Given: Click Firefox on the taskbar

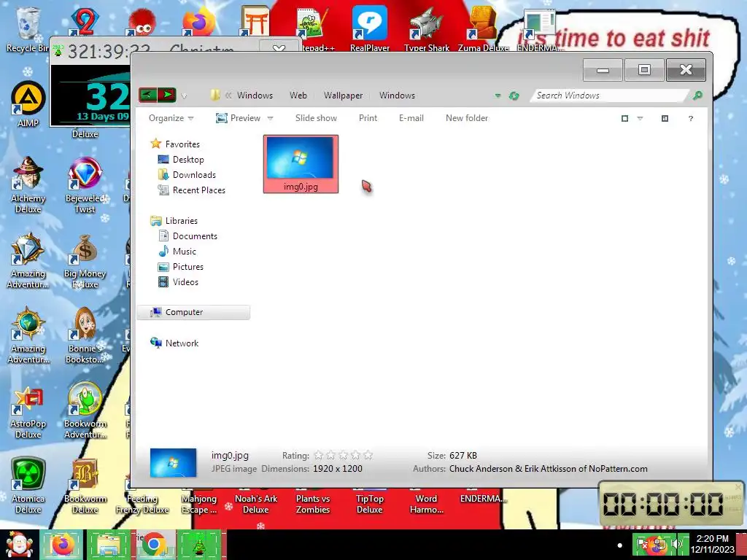Looking at the screenshot, I should pos(62,545).
